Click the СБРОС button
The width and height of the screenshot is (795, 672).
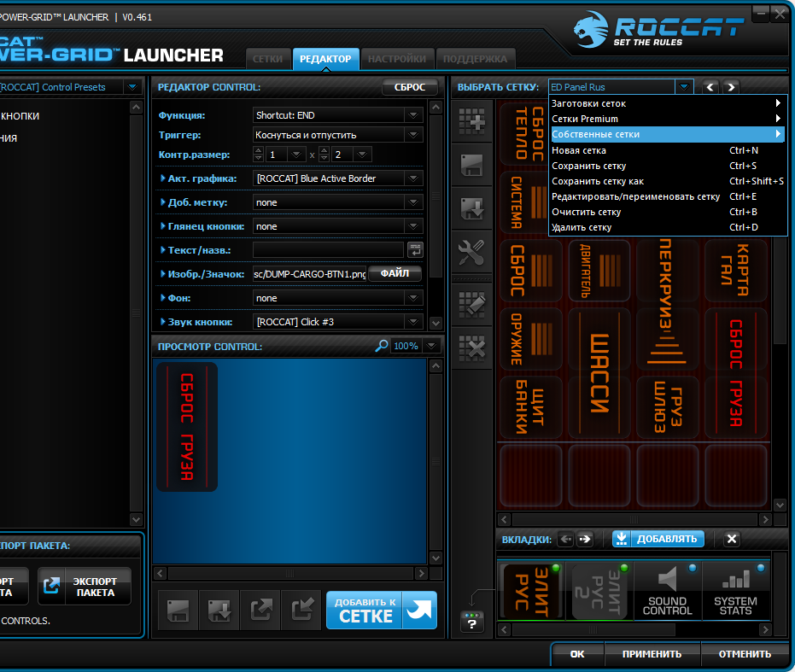pos(410,87)
